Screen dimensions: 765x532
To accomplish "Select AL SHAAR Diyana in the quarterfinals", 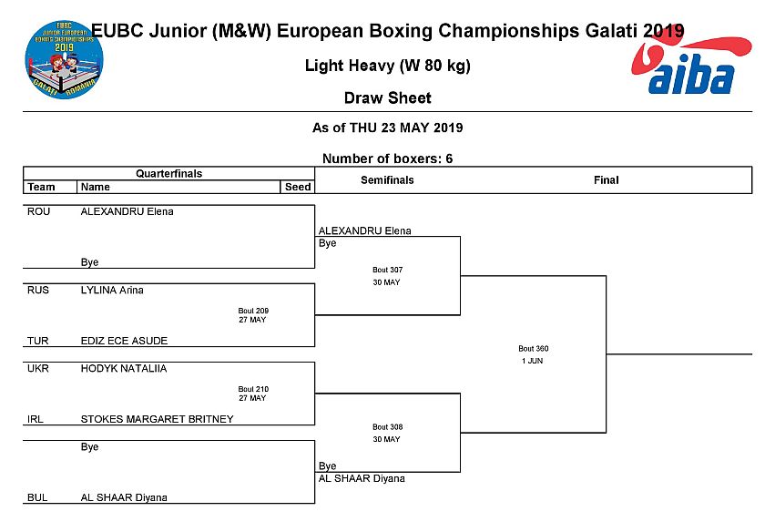I will click(x=124, y=497).
